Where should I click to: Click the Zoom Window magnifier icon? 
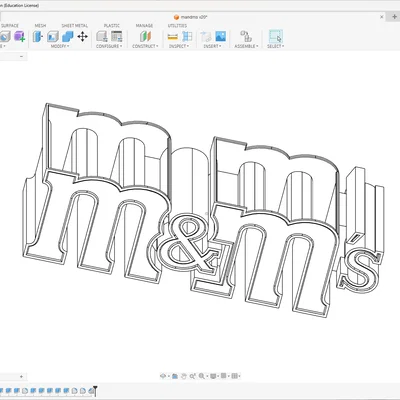click(201, 376)
